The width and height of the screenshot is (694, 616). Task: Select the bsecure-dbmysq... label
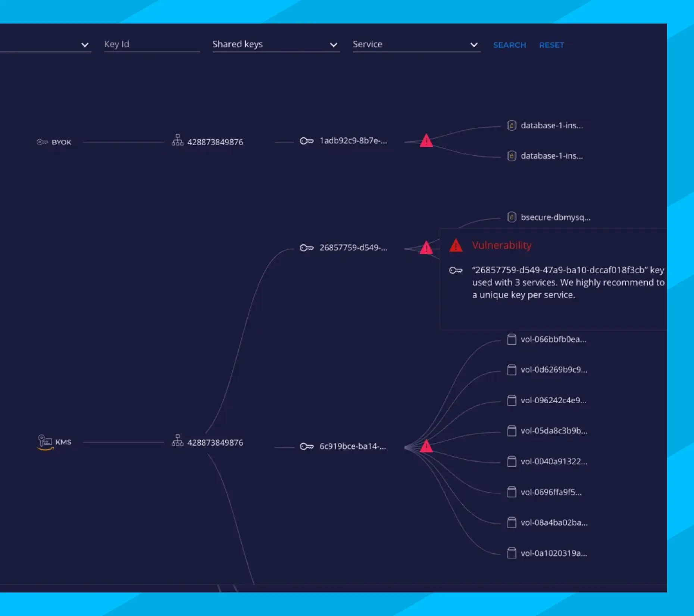click(x=556, y=217)
